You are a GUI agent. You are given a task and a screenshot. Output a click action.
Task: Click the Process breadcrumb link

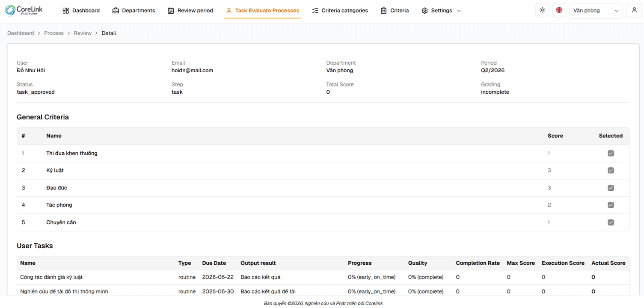[54, 33]
